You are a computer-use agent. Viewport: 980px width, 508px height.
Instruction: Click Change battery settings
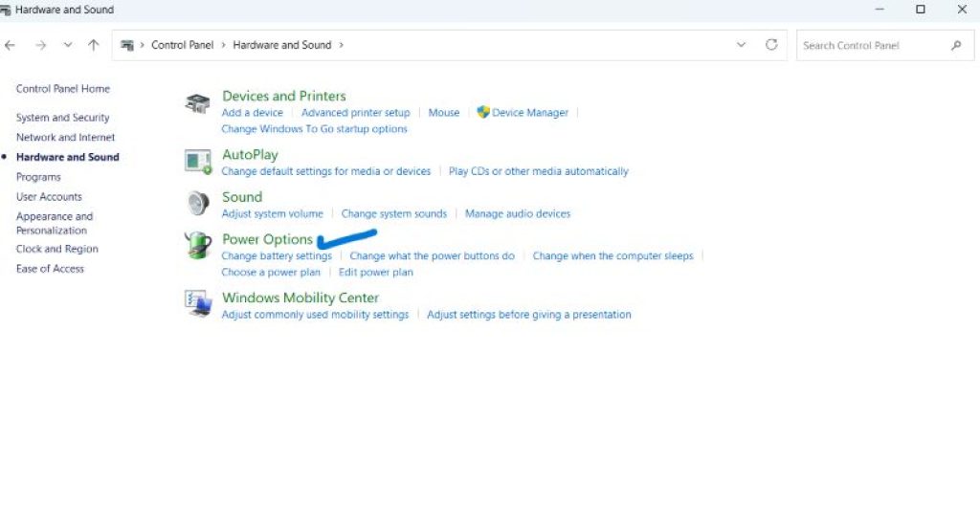pos(277,255)
